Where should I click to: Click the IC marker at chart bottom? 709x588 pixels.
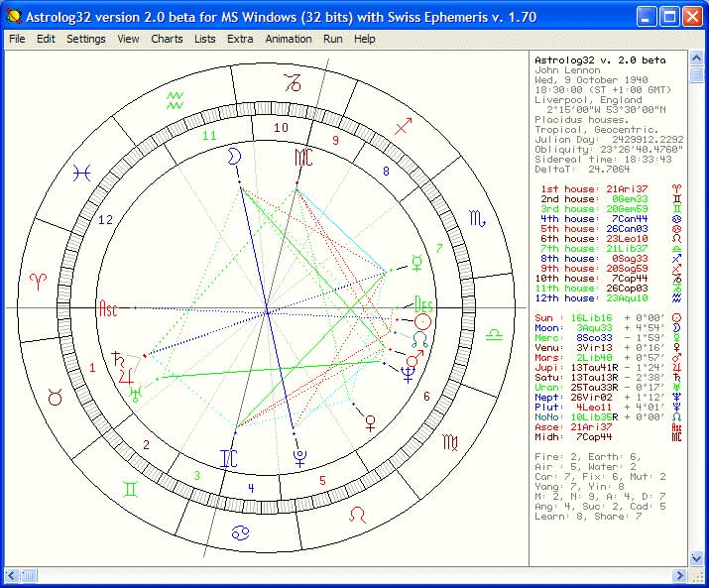(228, 459)
